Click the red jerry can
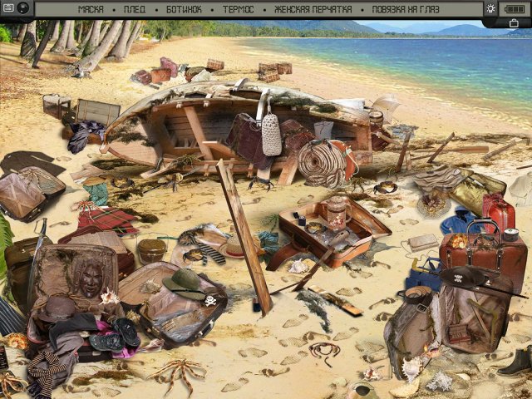Viewport: 532px width, 399px height. click(x=498, y=211)
